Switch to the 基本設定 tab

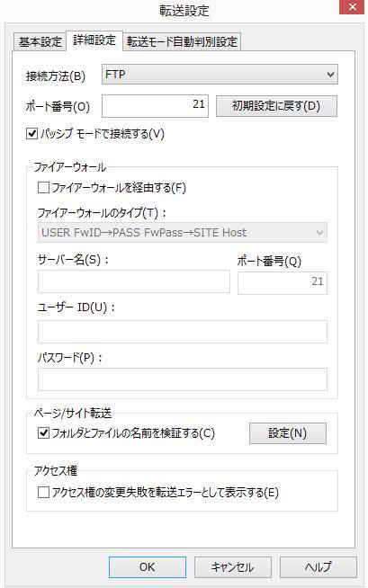[x=40, y=41]
